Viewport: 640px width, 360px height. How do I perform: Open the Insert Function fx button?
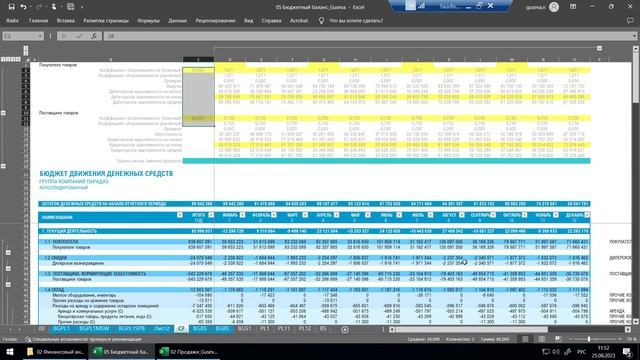tap(93, 36)
